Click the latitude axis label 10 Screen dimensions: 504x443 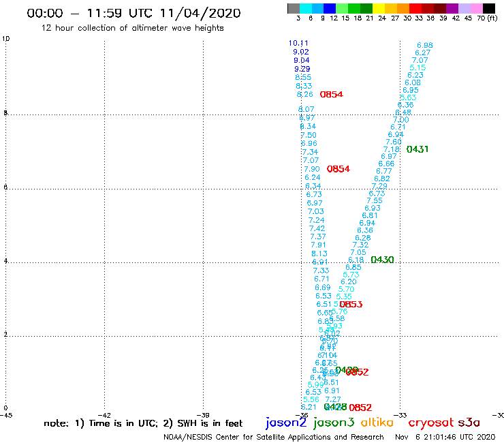point(5,39)
